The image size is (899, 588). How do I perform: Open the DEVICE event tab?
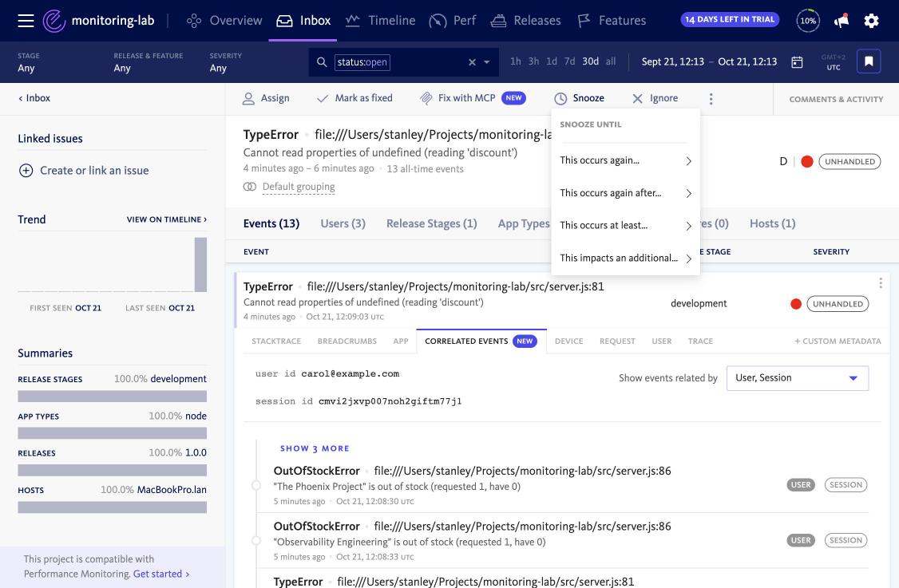point(568,341)
